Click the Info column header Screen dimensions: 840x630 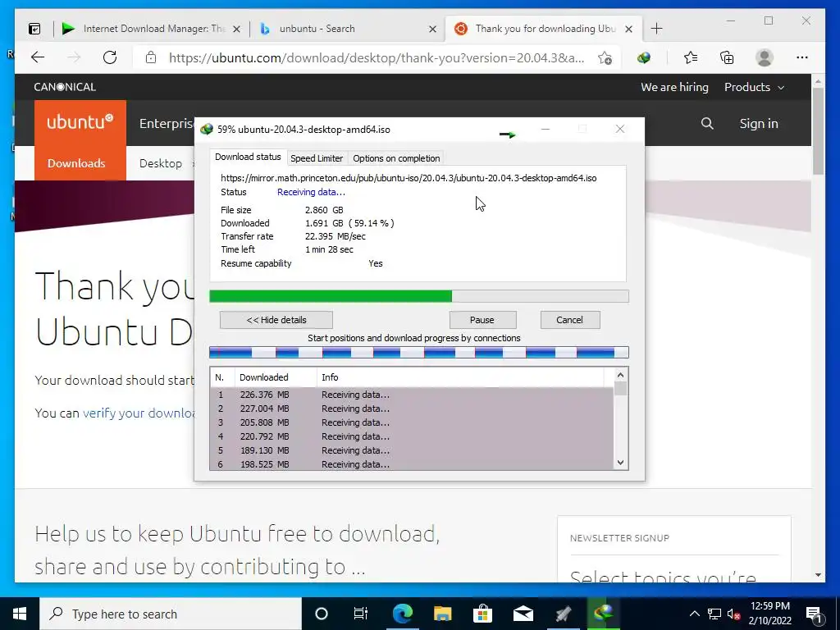(461, 377)
